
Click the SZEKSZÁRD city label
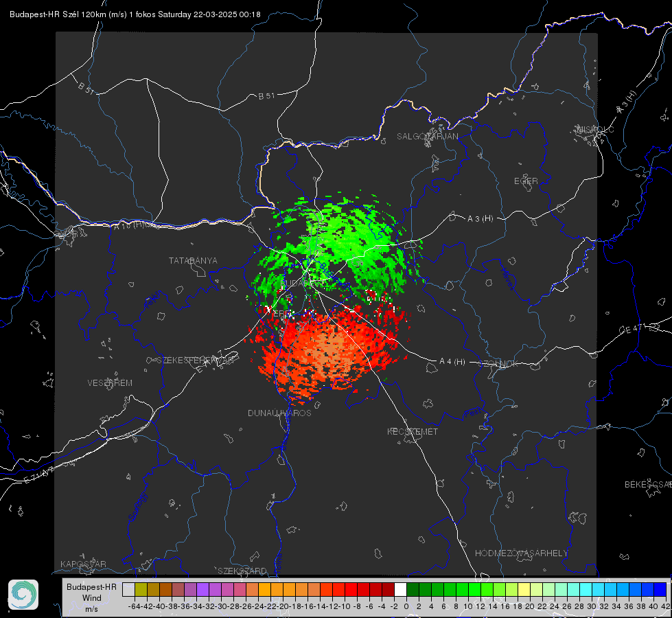[x=242, y=571]
